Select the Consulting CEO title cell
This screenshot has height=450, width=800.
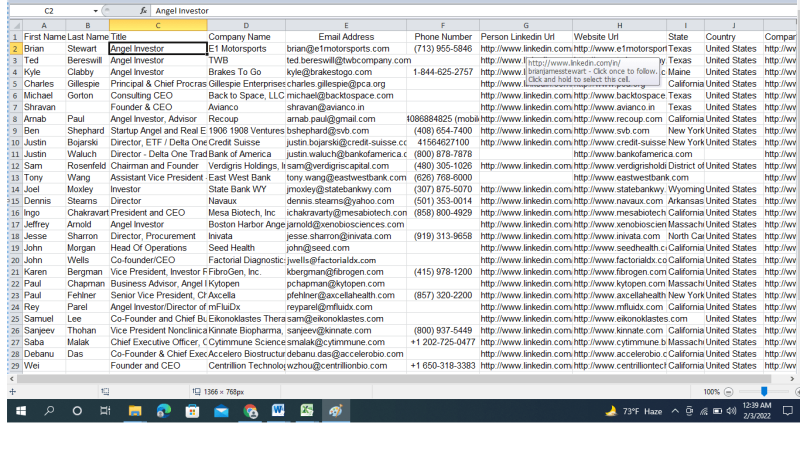pyautogui.click(x=158, y=95)
